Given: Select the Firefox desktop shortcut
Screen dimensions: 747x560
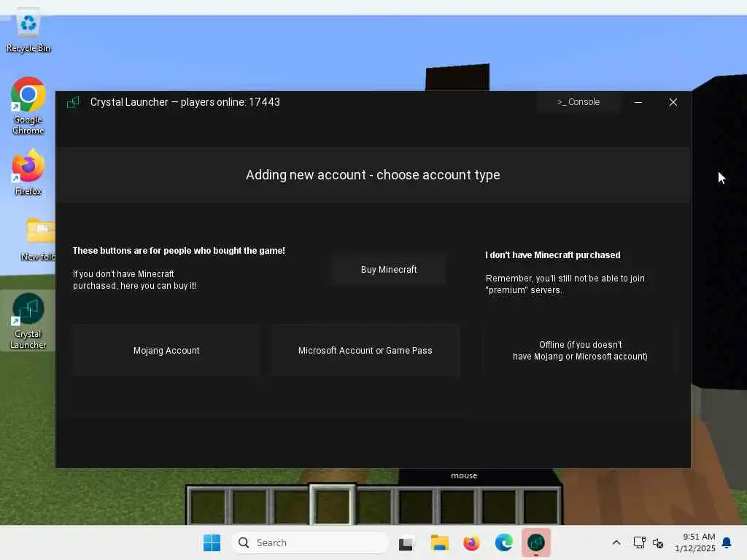Looking at the screenshot, I should tap(28, 172).
